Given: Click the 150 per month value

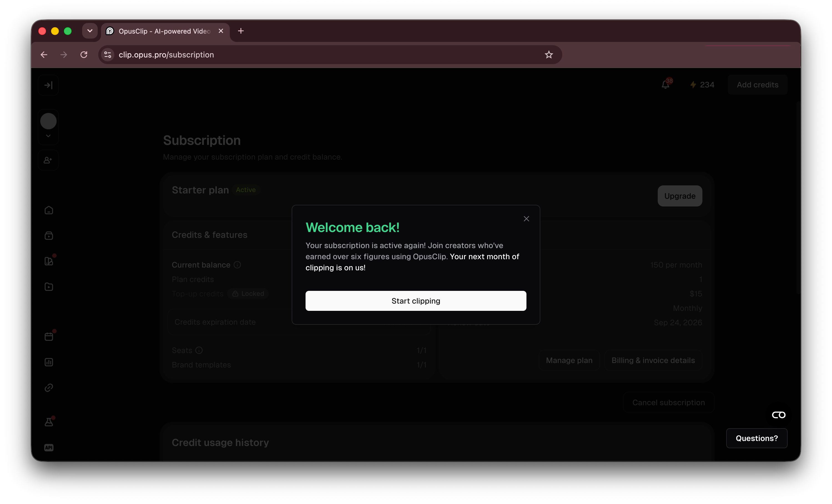Looking at the screenshot, I should coord(676,265).
